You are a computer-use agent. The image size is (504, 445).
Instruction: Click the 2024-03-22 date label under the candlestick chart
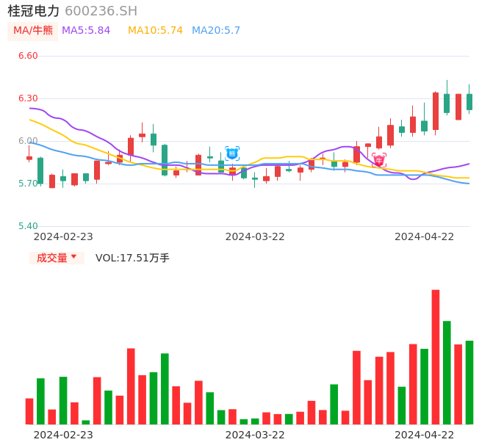255,236
